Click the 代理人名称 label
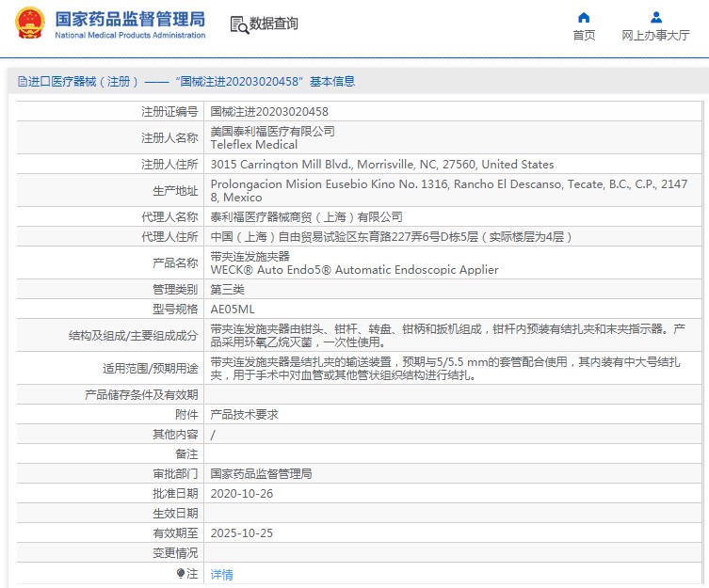The image size is (709, 588). (x=169, y=217)
